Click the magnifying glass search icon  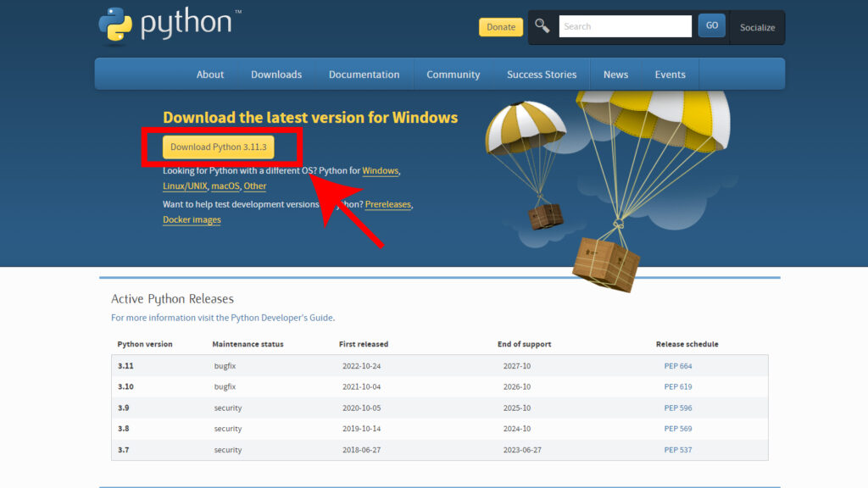click(542, 26)
